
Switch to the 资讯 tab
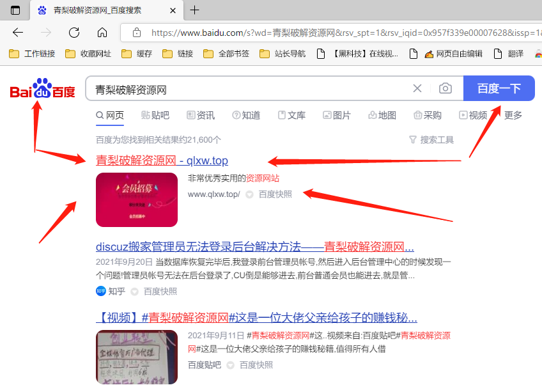tap(201, 115)
